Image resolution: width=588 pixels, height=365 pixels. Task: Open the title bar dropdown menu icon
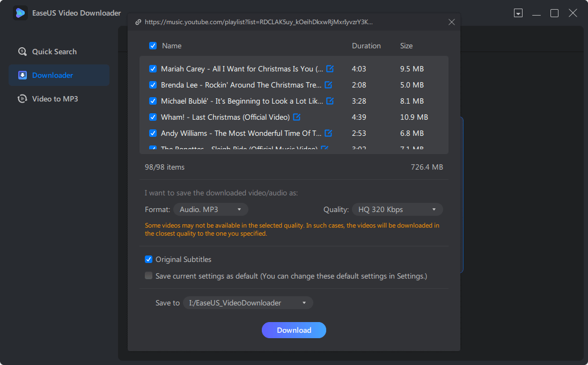518,13
